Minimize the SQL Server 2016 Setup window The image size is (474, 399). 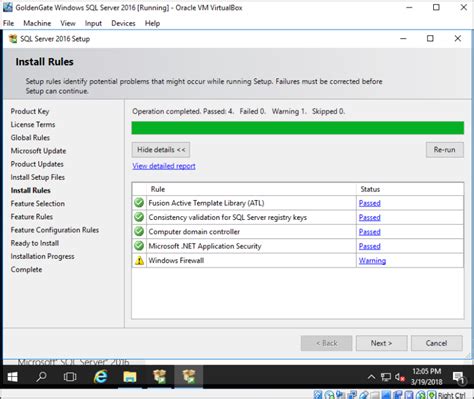coord(403,39)
